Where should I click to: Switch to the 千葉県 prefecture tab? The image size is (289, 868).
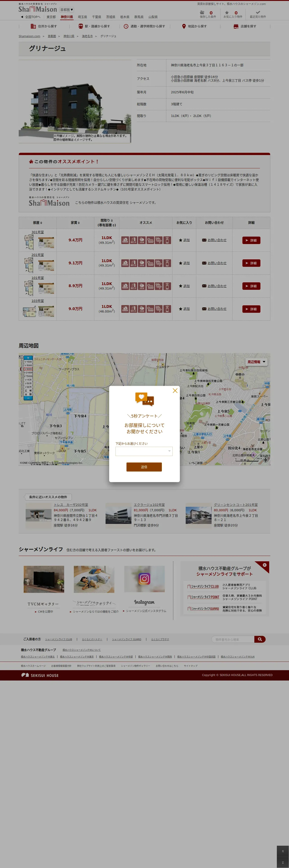click(x=97, y=17)
